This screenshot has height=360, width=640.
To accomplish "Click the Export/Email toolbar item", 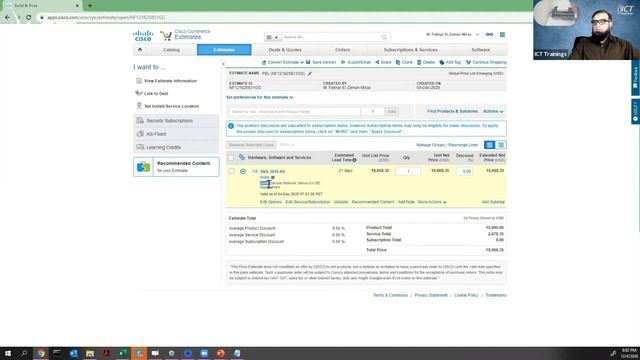I will [x=356, y=62].
